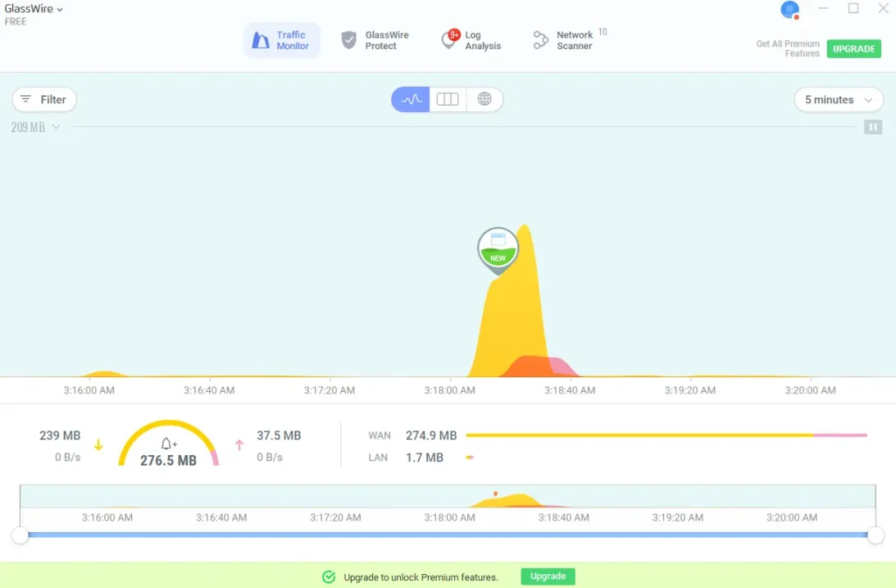Click the filter lines icon

click(25, 100)
